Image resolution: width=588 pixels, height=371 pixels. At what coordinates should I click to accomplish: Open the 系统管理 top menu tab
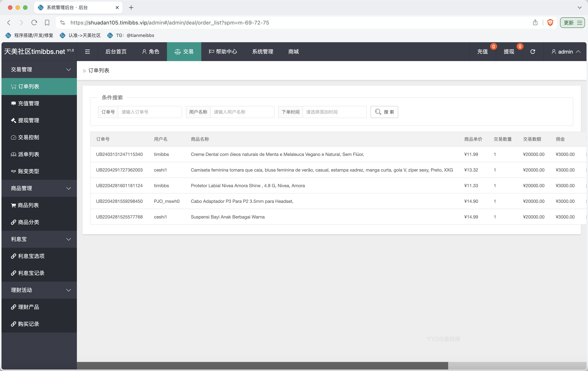pos(263,51)
